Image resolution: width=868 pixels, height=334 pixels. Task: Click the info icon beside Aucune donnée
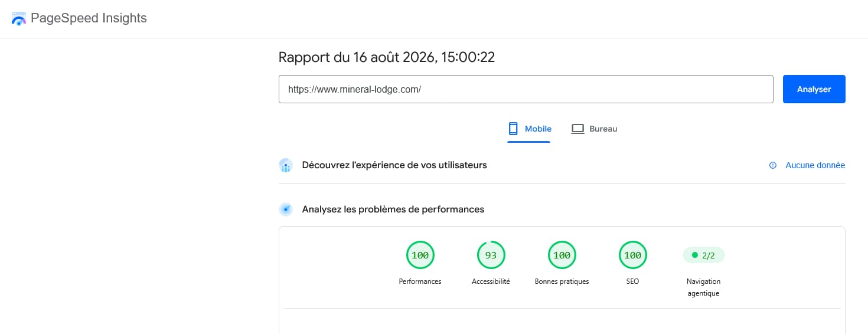tap(773, 165)
